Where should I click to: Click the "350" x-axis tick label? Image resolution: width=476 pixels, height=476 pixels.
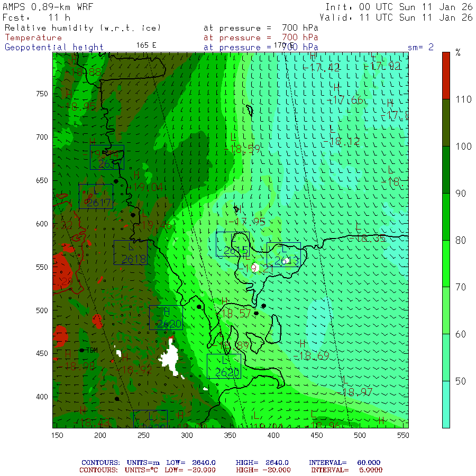230,435
